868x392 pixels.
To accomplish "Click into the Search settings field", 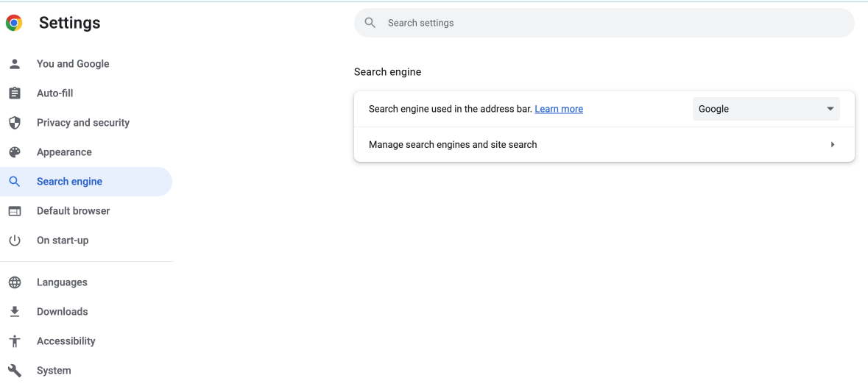I will point(604,23).
